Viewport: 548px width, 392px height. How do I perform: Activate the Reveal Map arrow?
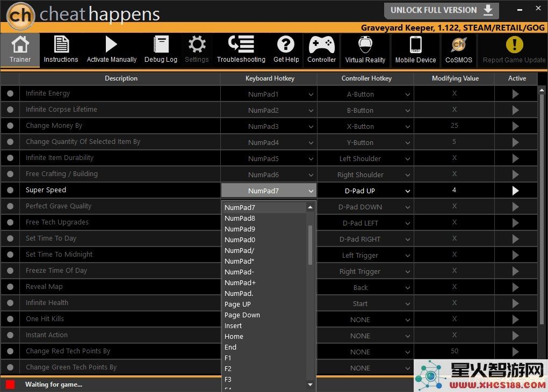[516, 287]
